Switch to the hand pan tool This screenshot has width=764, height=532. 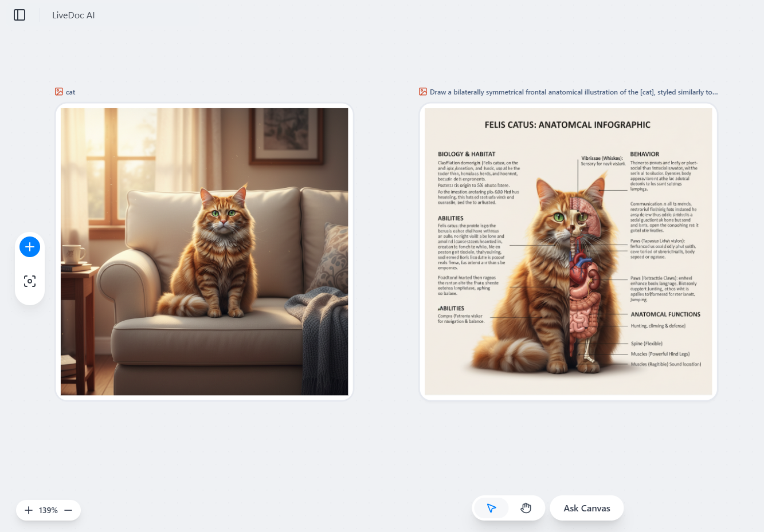click(525, 507)
